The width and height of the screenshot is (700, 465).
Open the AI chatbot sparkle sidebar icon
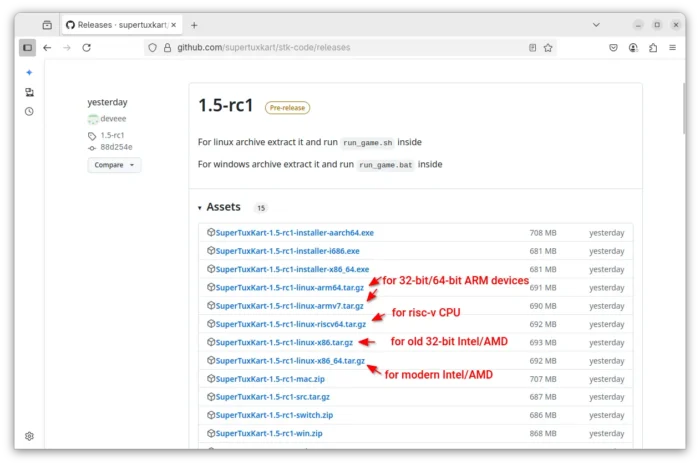(29, 72)
